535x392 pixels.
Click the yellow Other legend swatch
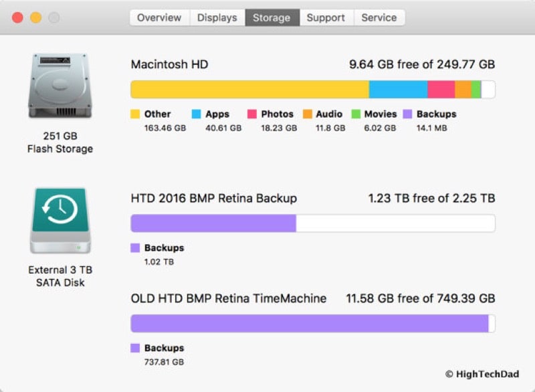pos(135,114)
